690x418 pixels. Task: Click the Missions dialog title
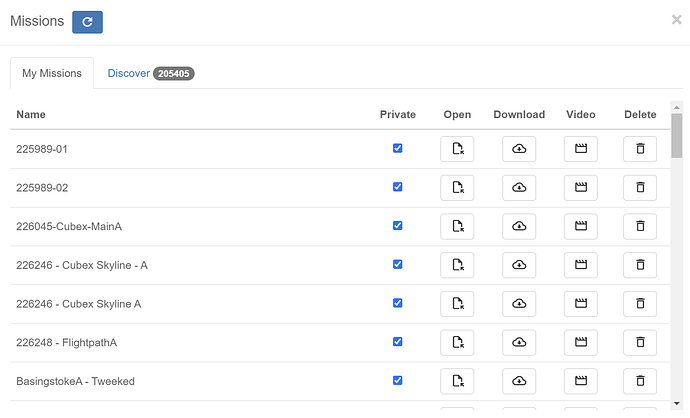click(x=37, y=21)
